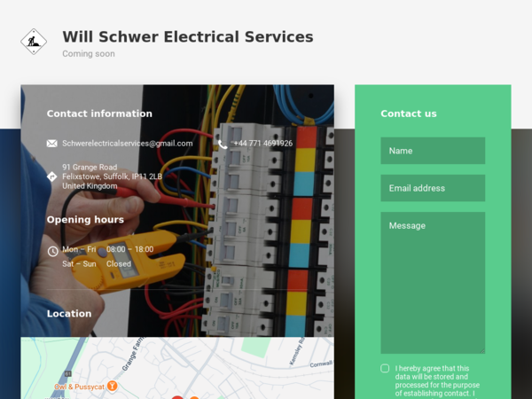Screen dimensions: 532x399
Task: Focus the Email address input field
Action: (433, 188)
